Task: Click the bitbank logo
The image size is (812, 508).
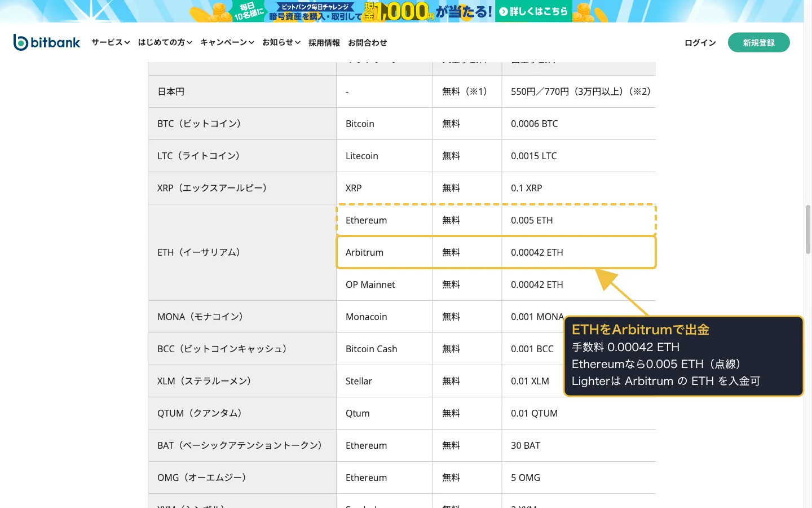Action: click(x=47, y=42)
